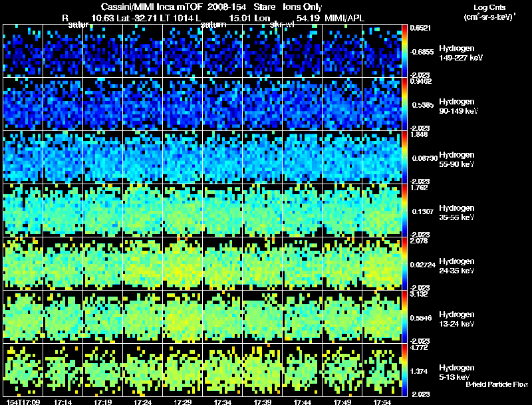Click the color bar of the 5-13 keV row
The image size is (532, 405).
[x=404, y=370]
